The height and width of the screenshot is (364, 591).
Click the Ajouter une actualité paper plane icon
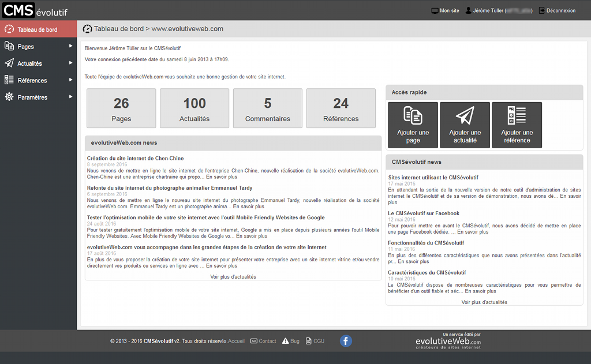point(465,115)
